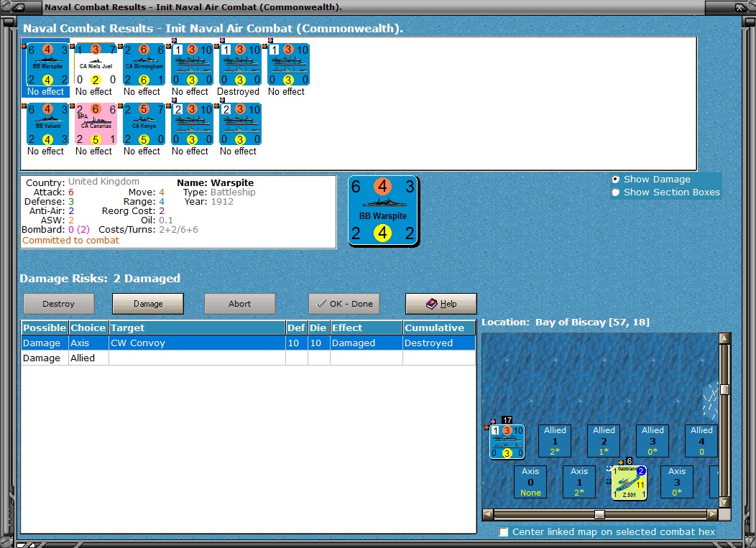The height and width of the screenshot is (548, 756).
Task: Click the Cumulative column header
Action: tap(439, 328)
